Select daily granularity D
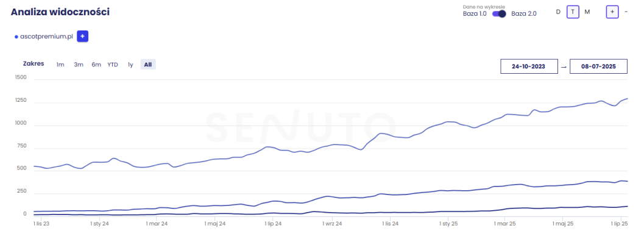 click(x=558, y=12)
